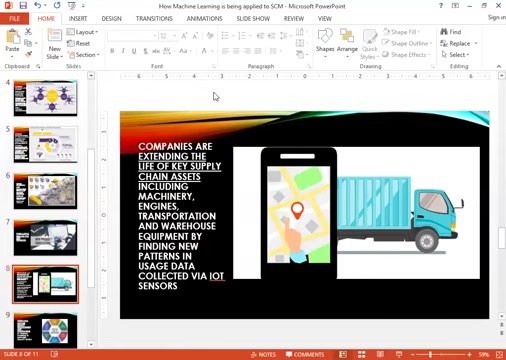Switch to the TRANSITIONS tab
This screenshot has height=360, width=506.
tap(154, 19)
